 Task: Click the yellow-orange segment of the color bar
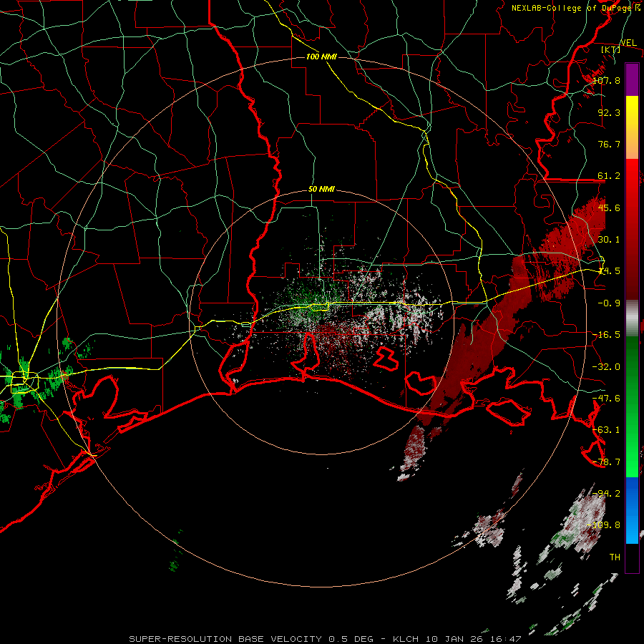(632, 127)
